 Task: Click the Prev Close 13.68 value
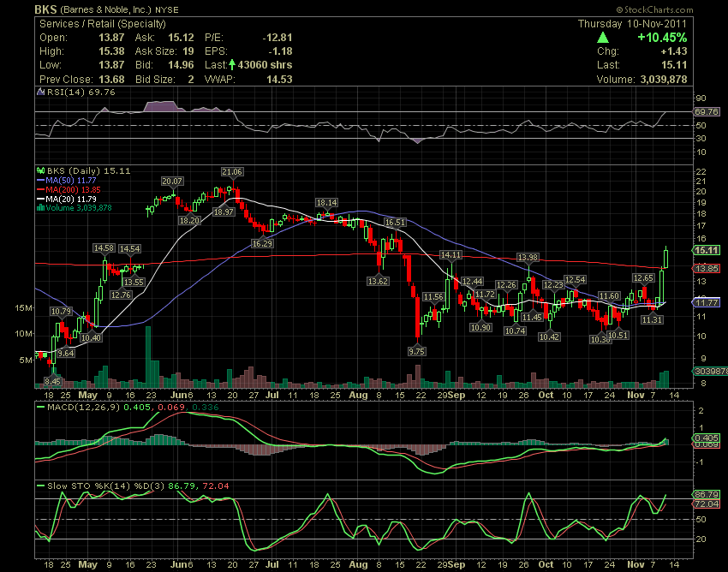pyautogui.click(x=111, y=80)
